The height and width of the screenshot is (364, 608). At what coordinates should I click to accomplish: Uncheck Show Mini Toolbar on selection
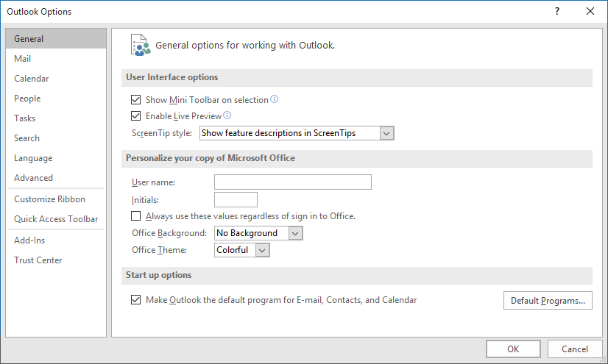pyautogui.click(x=135, y=99)
